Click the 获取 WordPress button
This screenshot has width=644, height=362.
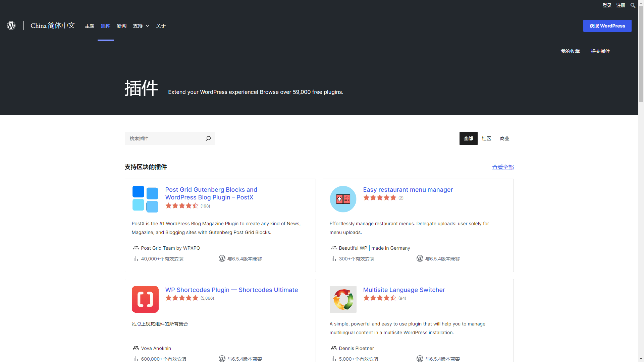point(607,26)
